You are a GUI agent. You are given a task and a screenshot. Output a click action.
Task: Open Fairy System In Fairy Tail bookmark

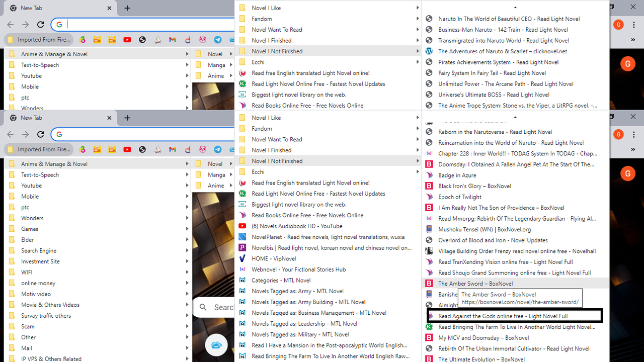[x=515, y=73]
